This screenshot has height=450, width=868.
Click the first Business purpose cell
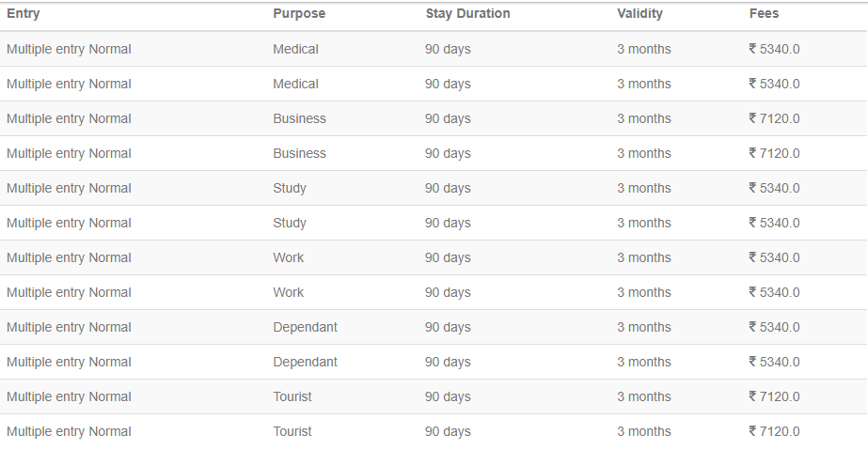[299, 118]
